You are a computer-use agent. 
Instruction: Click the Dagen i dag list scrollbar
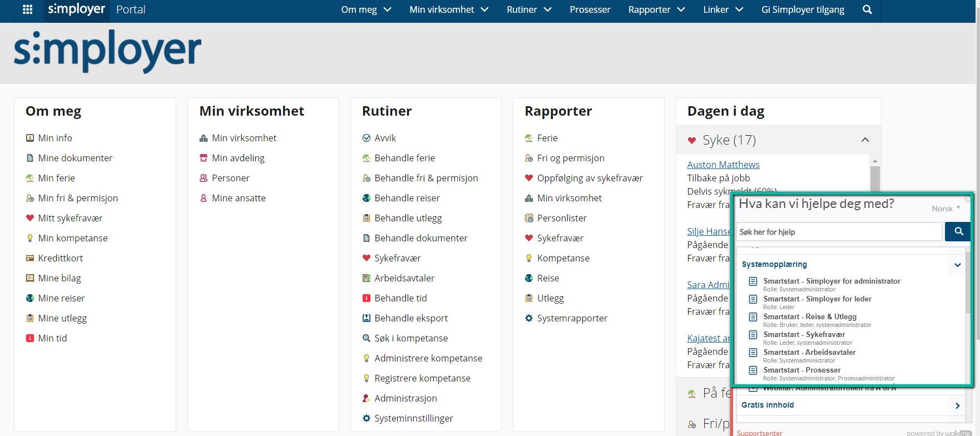[875, 178]
